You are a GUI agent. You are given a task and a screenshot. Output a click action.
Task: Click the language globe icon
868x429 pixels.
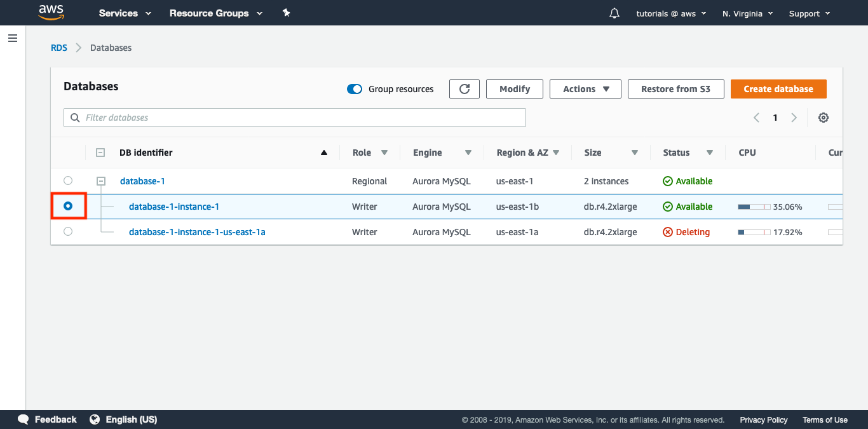click(x=95, y=419)
